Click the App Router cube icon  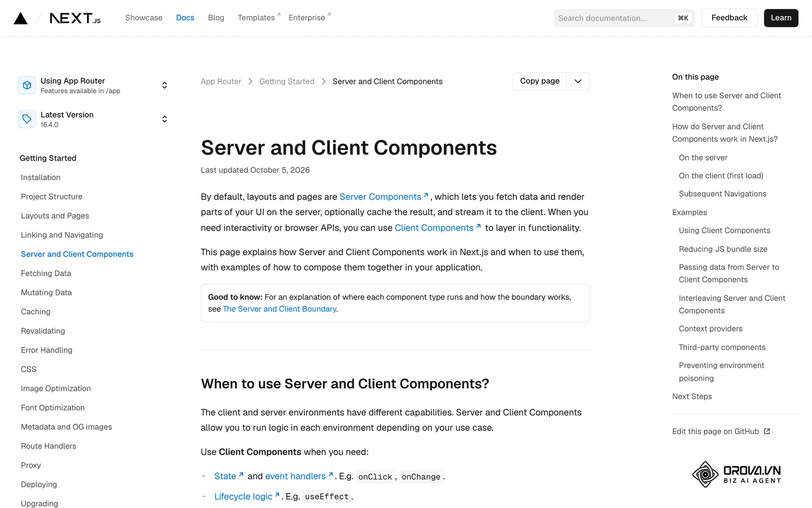(x=27, y=85)
